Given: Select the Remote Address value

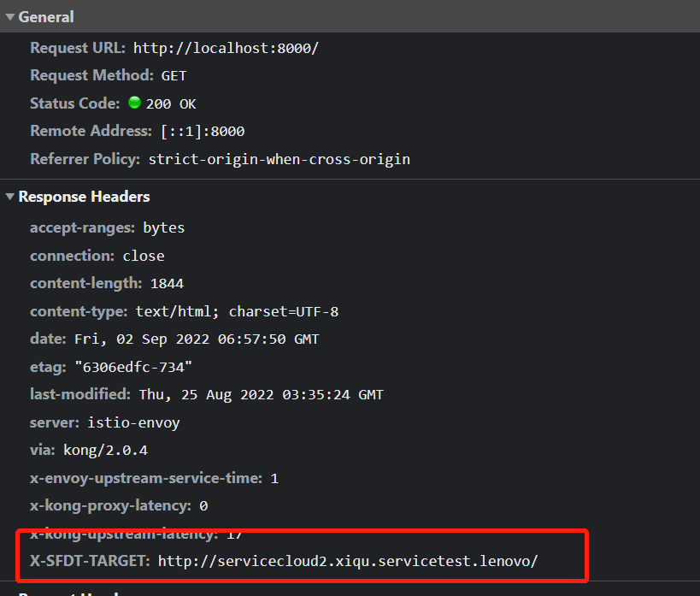Looking at the screenshot, I should (203, 131).
